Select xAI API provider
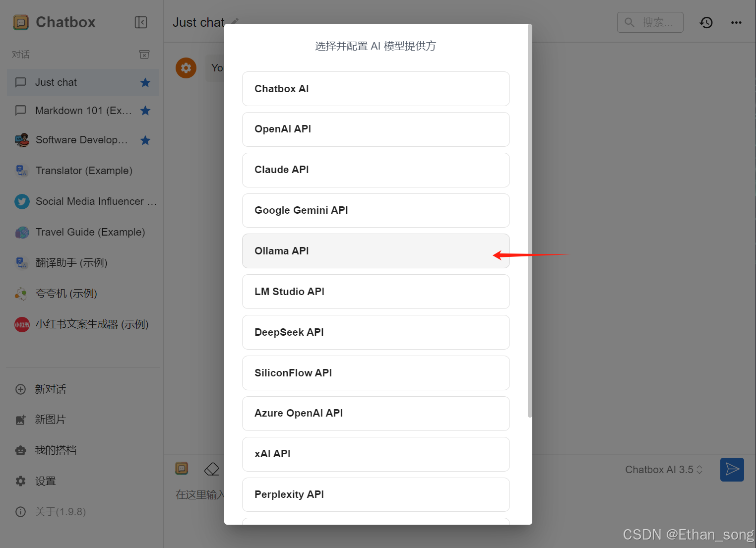 click(x=376, y=454)
